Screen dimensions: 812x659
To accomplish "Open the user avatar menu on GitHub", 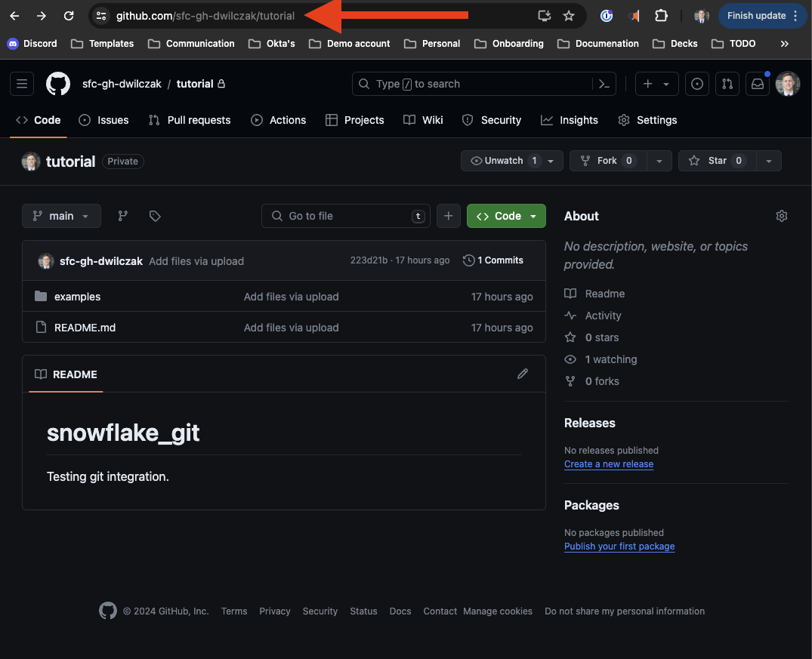I will [788, 84].
